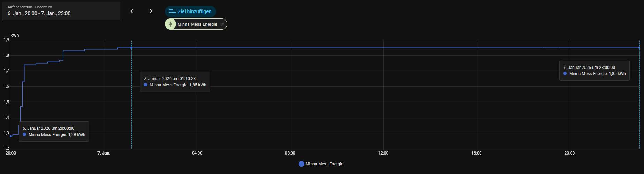This screenshot has width=644, height=174.
Task: Click the bold 7. Jan. axis label
Action: 104,153
